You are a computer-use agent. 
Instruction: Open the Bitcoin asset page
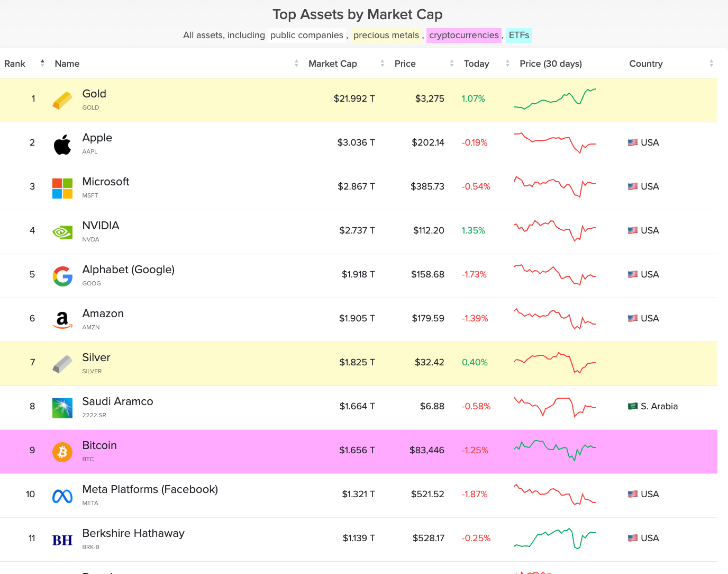99,445
